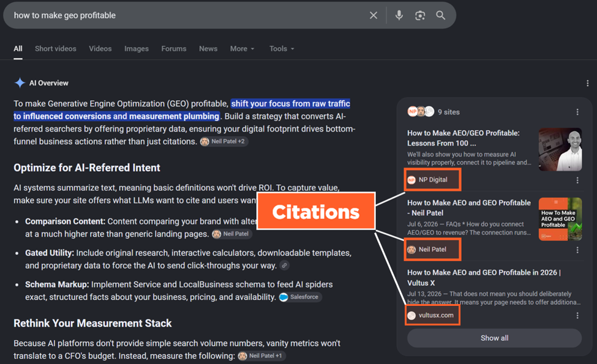
Task: Switch to the Short videos tab
Action: pyautogui.click(x=56, y=49)
